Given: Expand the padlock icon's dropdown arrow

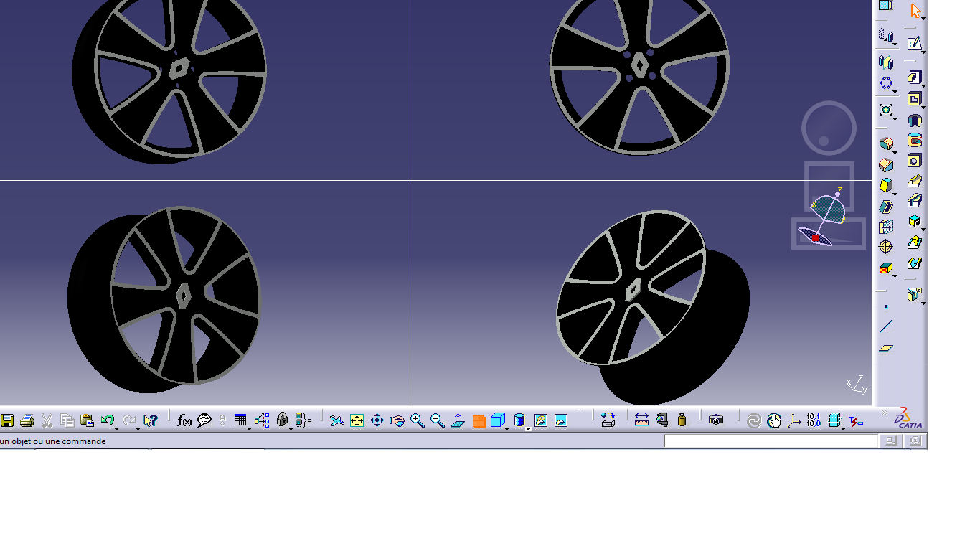Looking at the screenshot, I should pyautogui.click(x=291, y=428).
